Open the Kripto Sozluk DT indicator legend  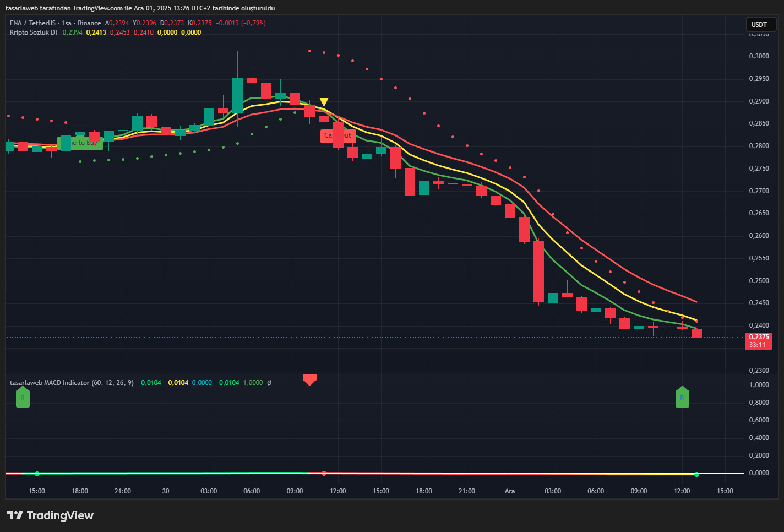[34, 32]
